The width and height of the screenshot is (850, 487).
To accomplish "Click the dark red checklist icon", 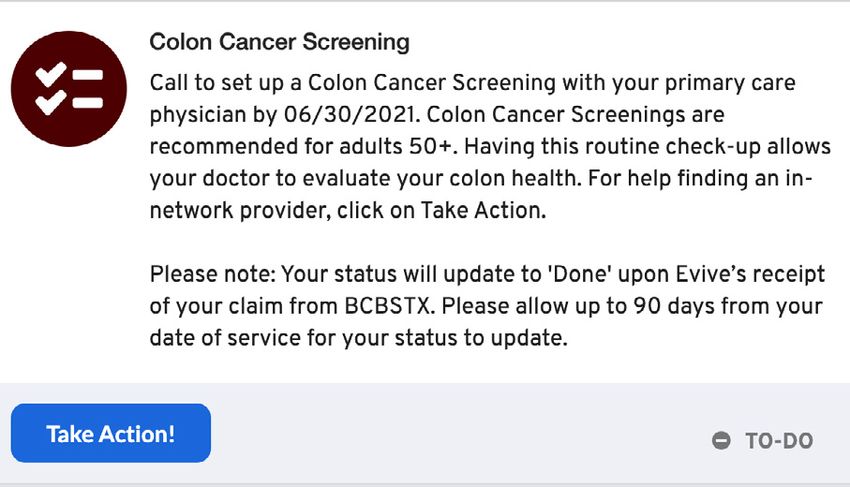I will pos(69,88).
